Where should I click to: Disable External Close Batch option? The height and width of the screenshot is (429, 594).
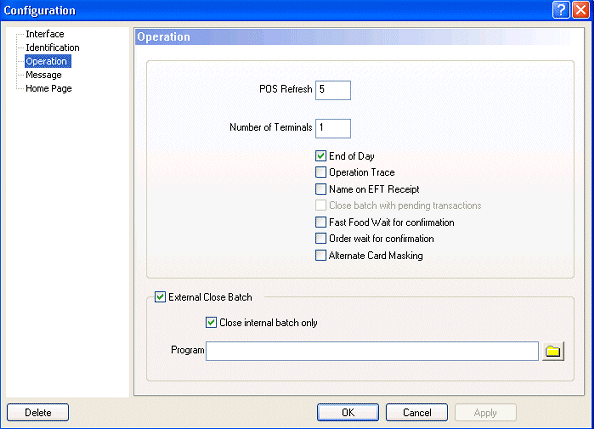[160, 297]
